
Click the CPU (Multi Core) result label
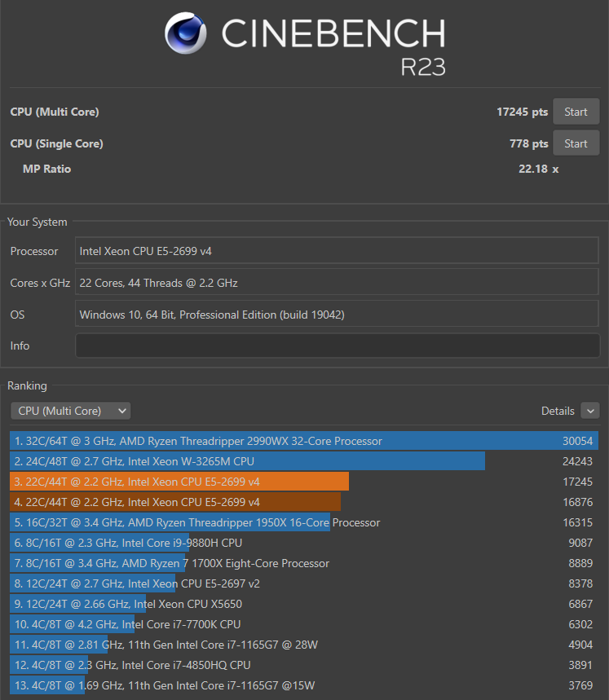click(55, 112)
